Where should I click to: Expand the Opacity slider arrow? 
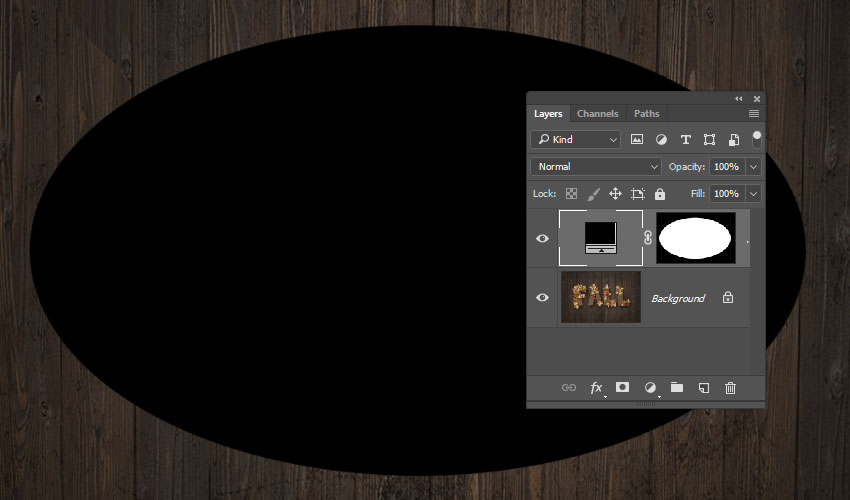pyautogui.click(x=754, y=166)
